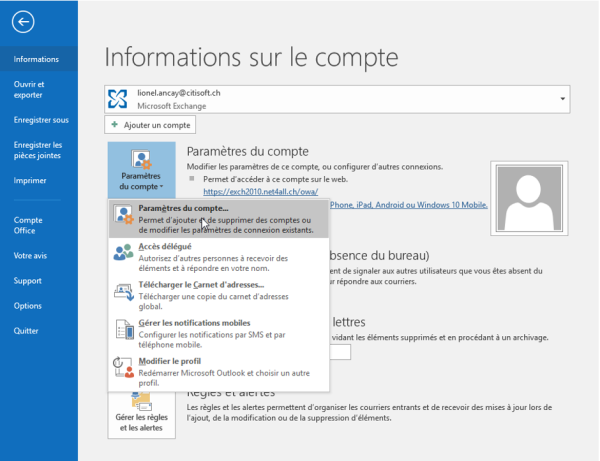Click the lionel.ancay@citisoft.ch account text
The width and height of the screenshot is (600, 461).
tap(179, 93)
